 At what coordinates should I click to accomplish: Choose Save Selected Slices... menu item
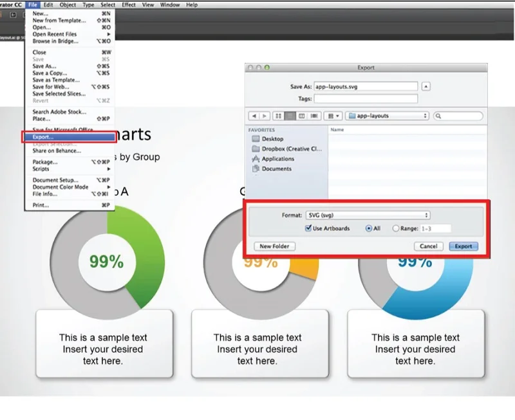[x=70, y=93]
